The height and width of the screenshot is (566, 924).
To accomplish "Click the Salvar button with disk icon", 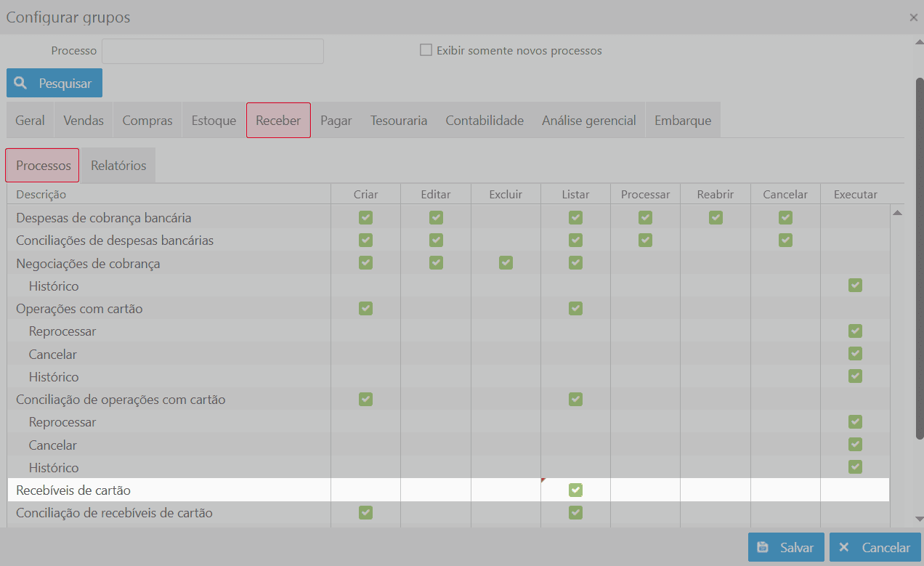I will click(x=786, y=548).
